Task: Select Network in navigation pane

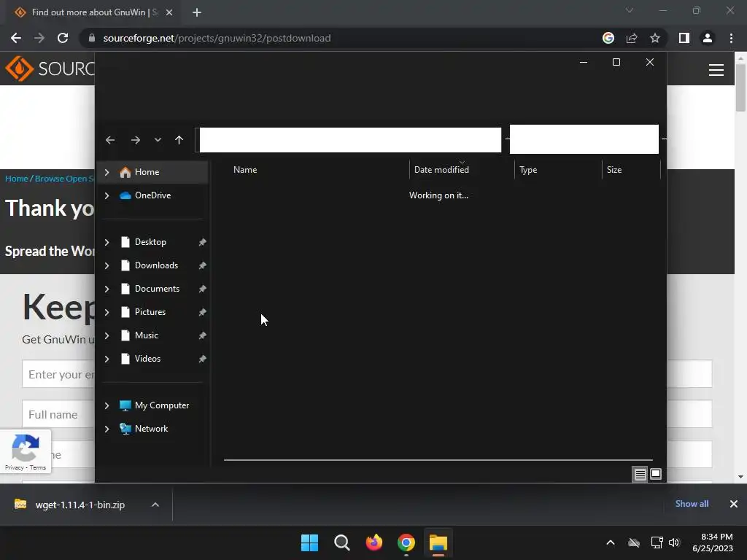Action: click(x=152, y=429)
